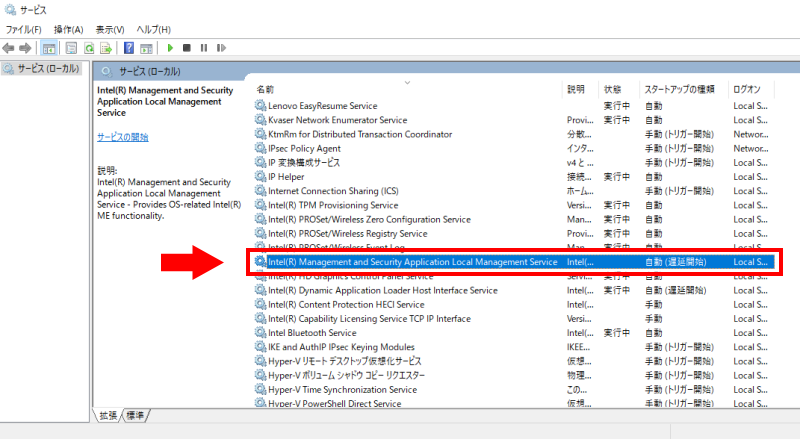800x448 pixels.
Task: Open the 操作(A) menu
Action: [69, 30]
